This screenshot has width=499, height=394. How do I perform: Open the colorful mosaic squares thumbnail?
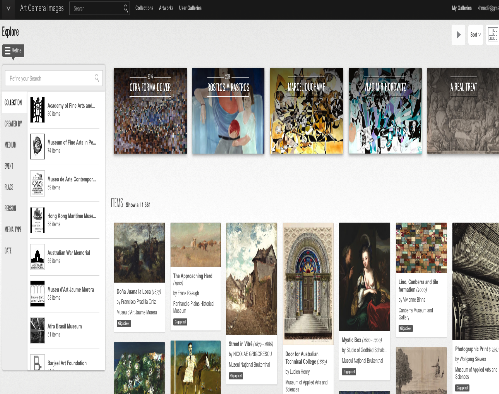click(421, 248)
